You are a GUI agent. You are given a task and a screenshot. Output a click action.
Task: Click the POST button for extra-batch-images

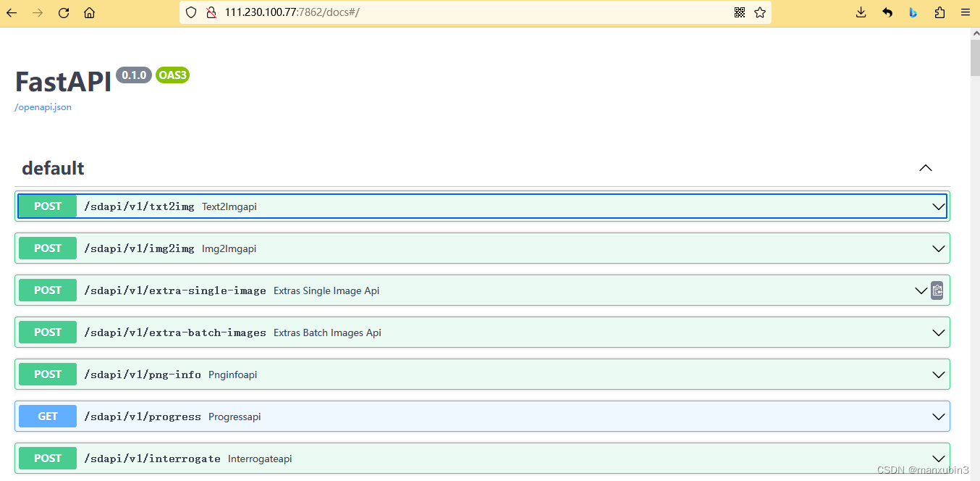pos(48,332)
